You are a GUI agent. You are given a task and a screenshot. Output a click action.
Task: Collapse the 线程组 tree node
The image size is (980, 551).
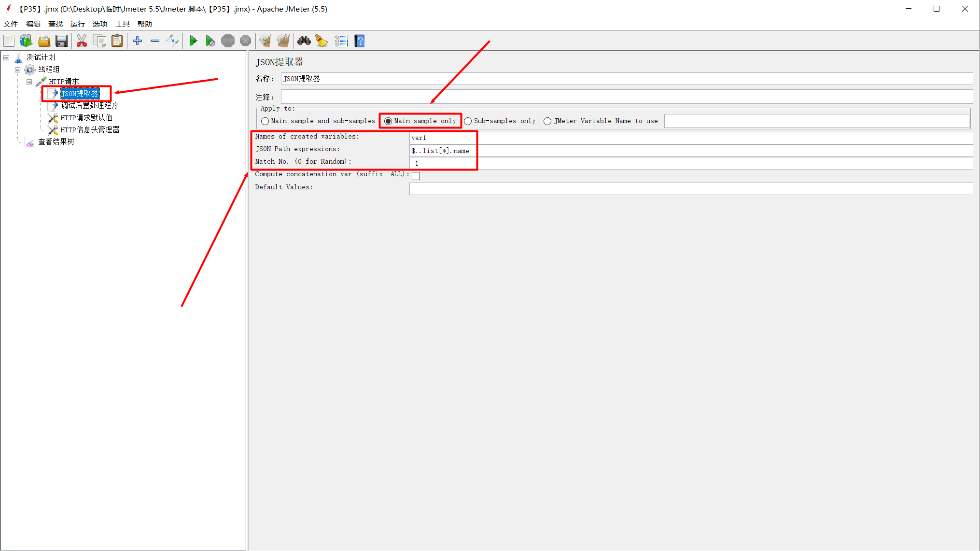18,70
